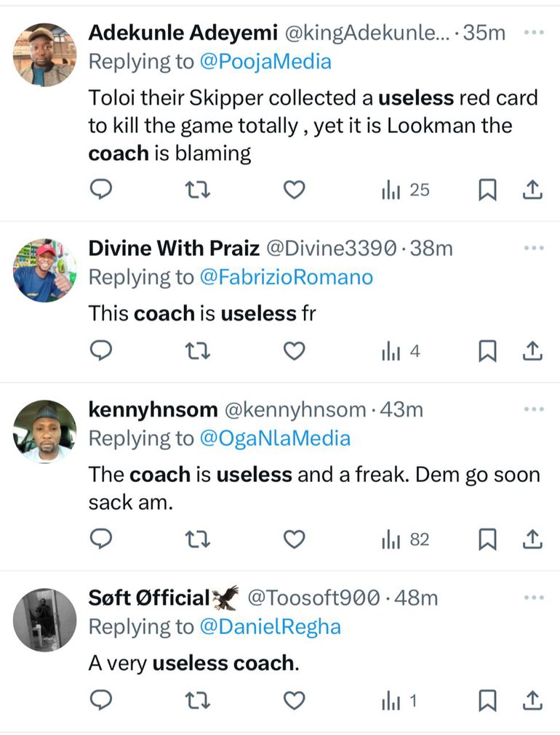Like the 'This coach is useless fr' tweet
Viewport: 560px width, 735px height.
tap(293, 352)
